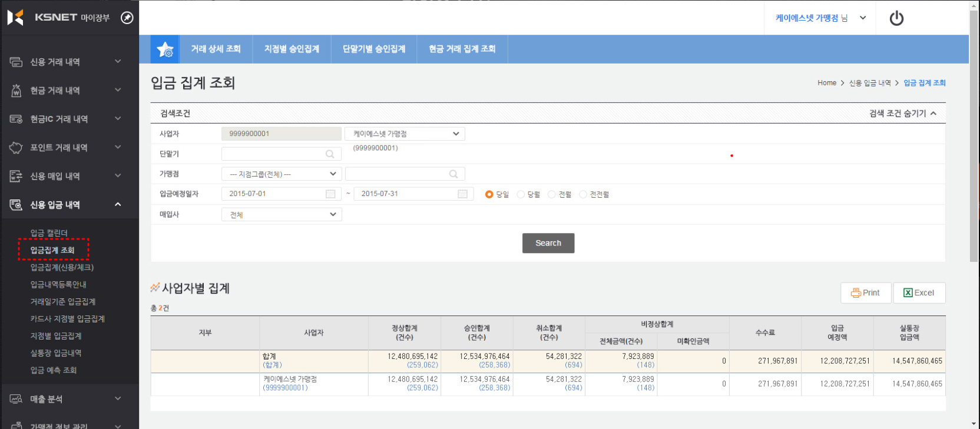Open 입금 예측 조회 in the sidebar
The height and width of the screenshot is (429, 980).
(54, 370)
